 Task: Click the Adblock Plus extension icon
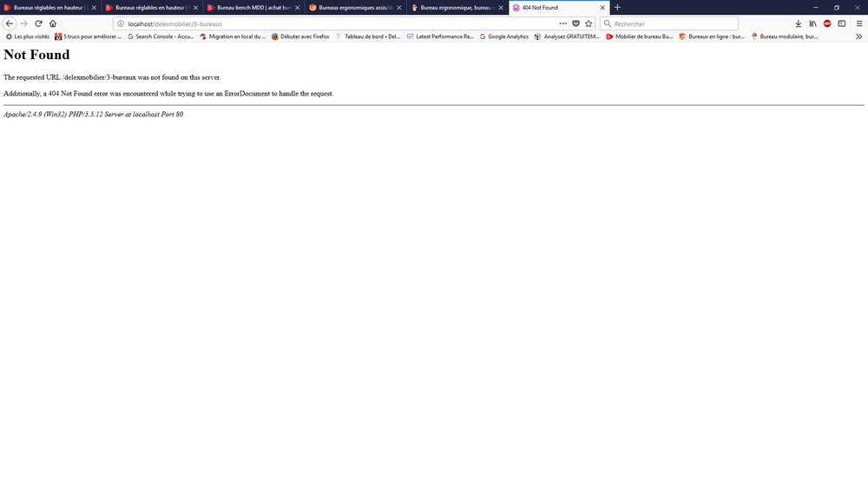[827, 23]
